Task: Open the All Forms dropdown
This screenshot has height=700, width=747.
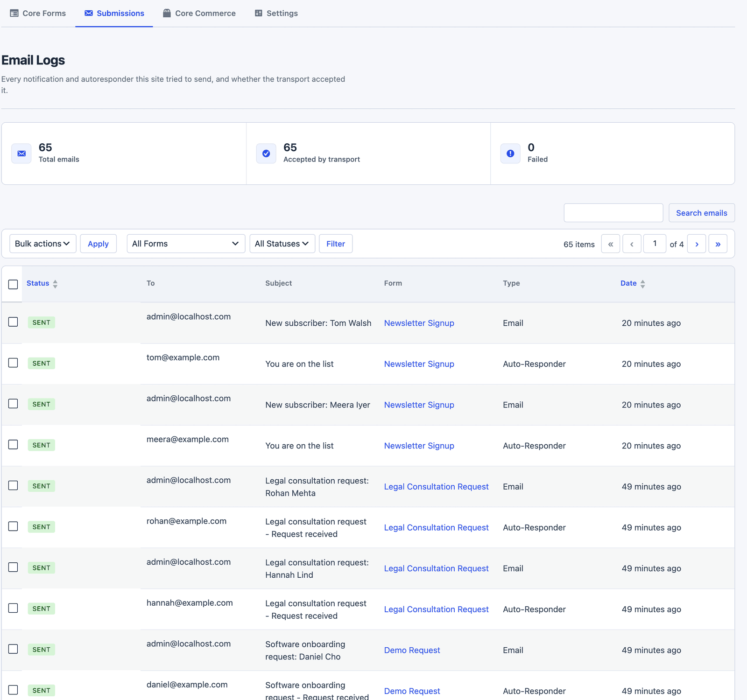Action: point(186,244)
